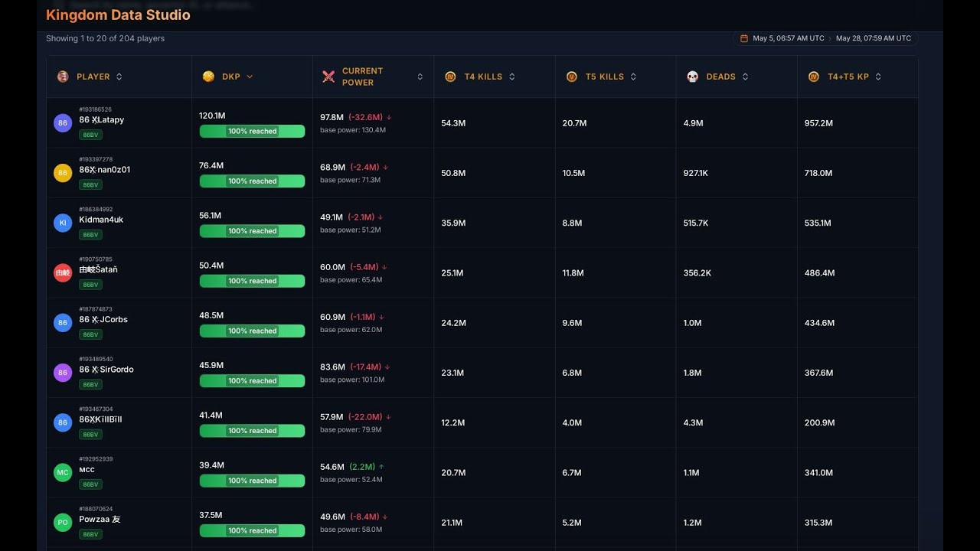Click the green up arrow beside (2.2M)

381,467
